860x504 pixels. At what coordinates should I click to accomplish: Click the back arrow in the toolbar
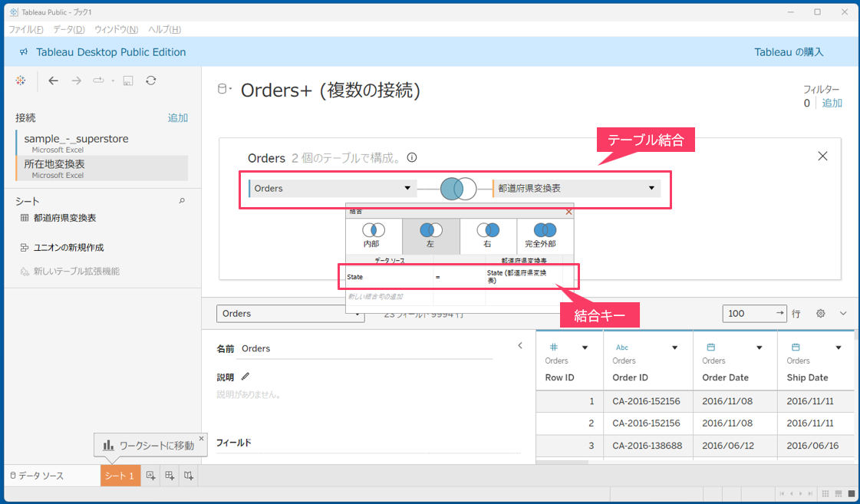[53, 81]
